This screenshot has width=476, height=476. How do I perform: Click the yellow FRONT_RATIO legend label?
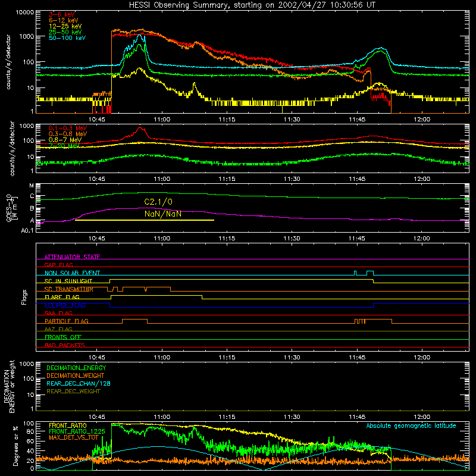click(x=68, y=425)
